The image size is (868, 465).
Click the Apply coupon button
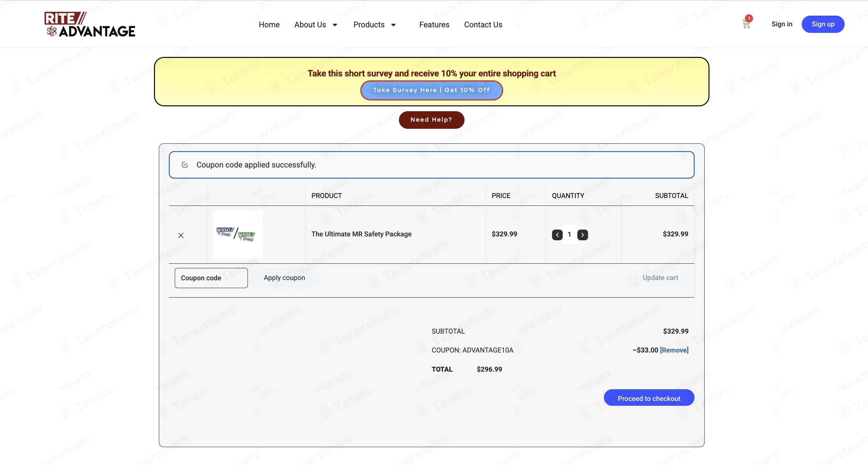coord(284,277)
